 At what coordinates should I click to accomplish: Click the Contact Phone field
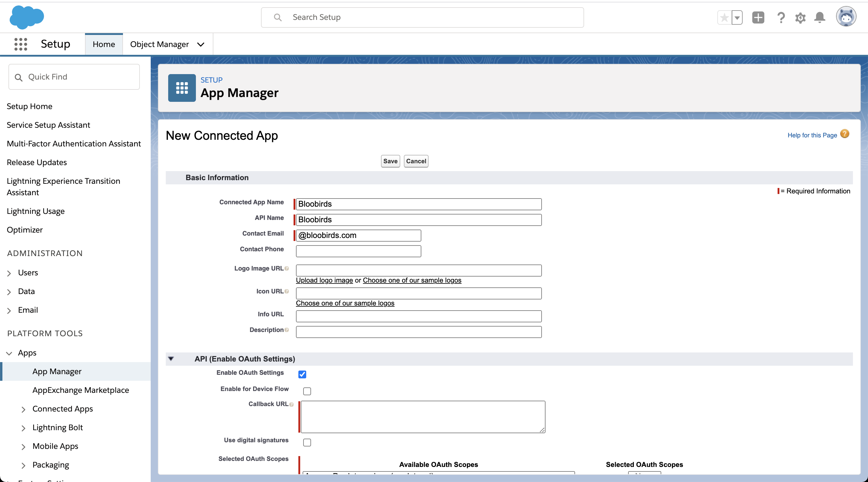[358, 251]
